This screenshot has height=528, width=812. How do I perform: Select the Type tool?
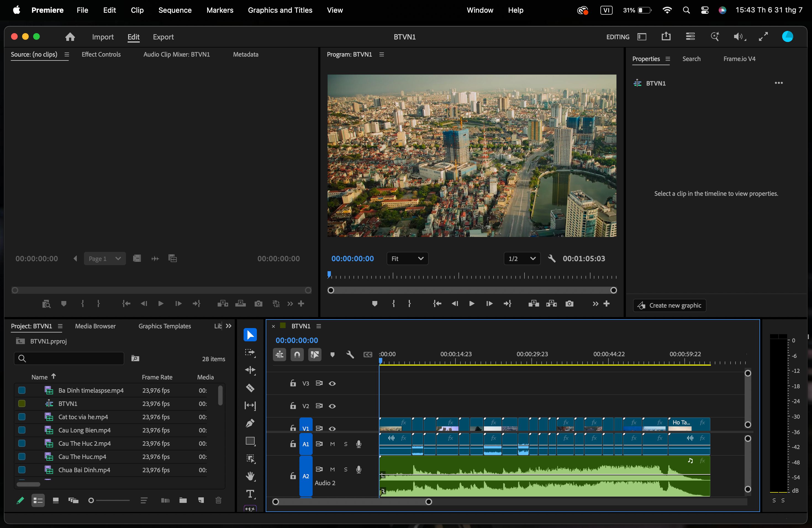(250, 494)
